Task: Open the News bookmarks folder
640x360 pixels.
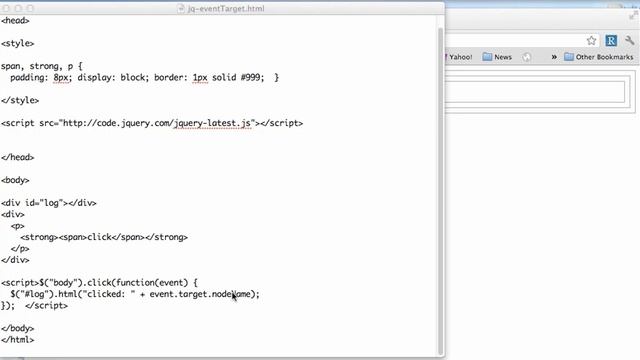Action: coord(497,57)
